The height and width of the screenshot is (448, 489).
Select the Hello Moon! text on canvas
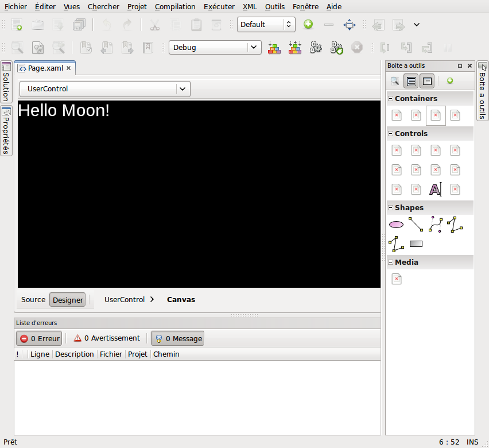coord(64,110)
